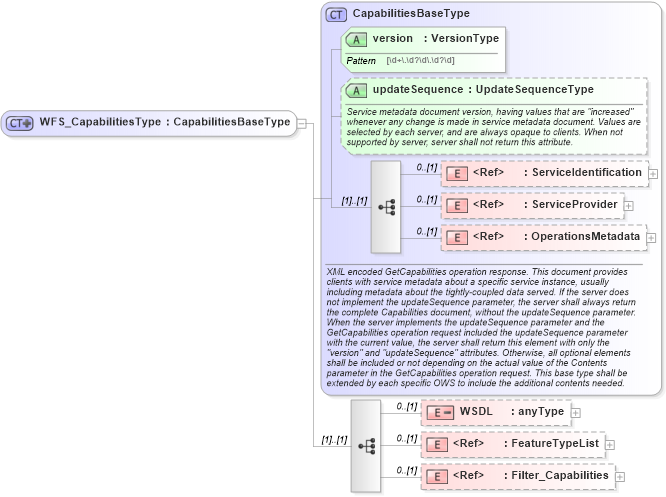Viewport: 666px width, 497px height.
Task: Click the E icon of ServiceProvider
Action: pos(457,206)
